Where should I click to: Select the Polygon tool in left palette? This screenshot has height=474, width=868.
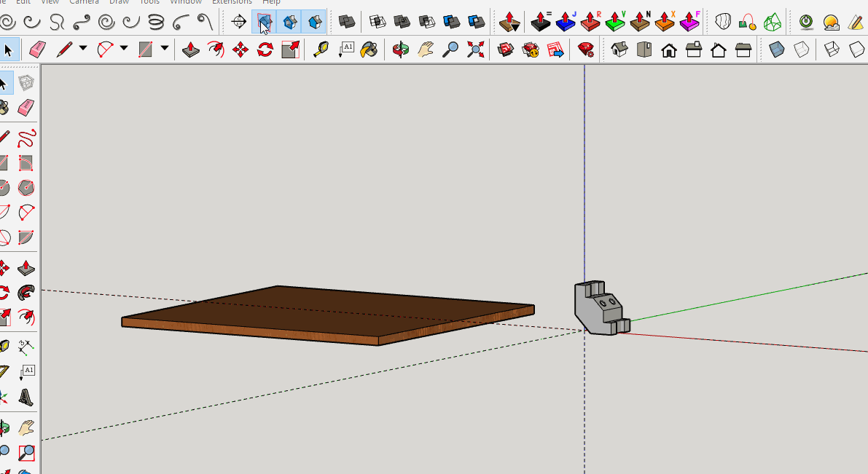26,188
